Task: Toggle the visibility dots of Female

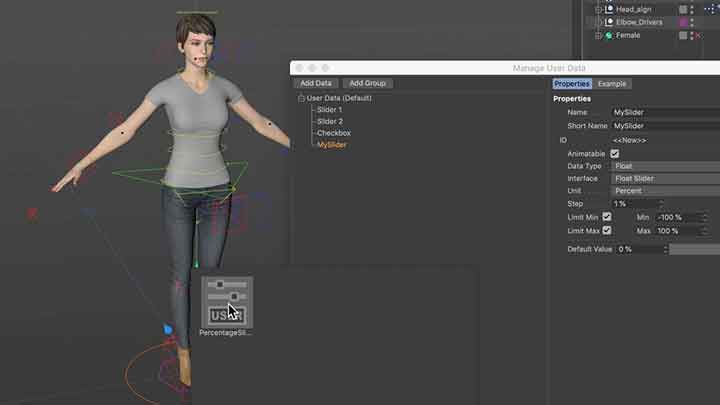Action: 692,35
